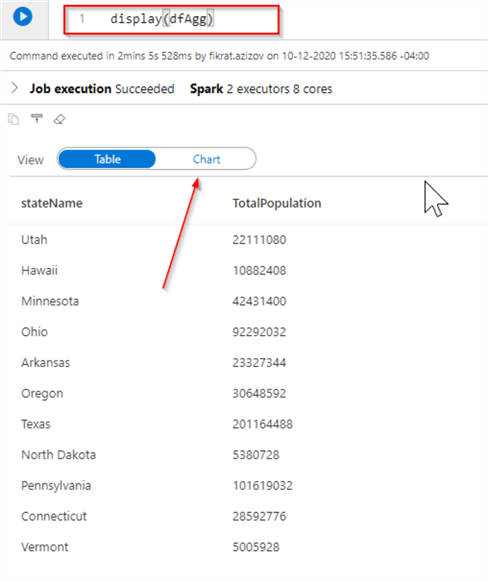This screenshot has height=581, width=488.
Task: Click the collapse output icon
Action: point(37,119)
